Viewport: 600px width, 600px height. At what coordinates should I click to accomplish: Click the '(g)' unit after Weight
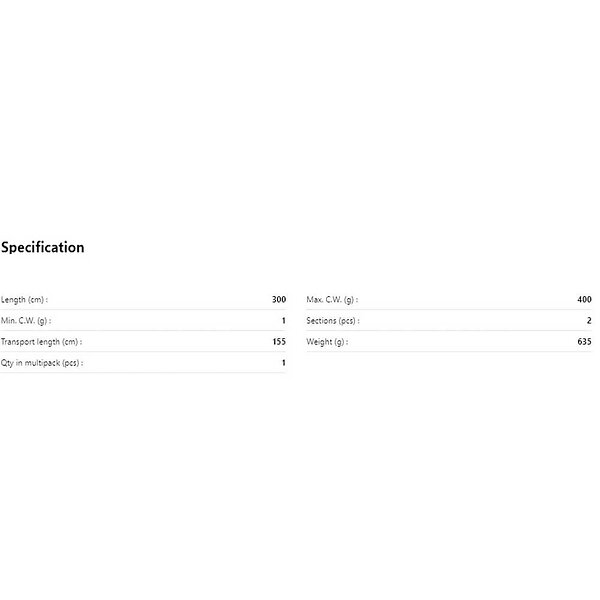(339, 342)
